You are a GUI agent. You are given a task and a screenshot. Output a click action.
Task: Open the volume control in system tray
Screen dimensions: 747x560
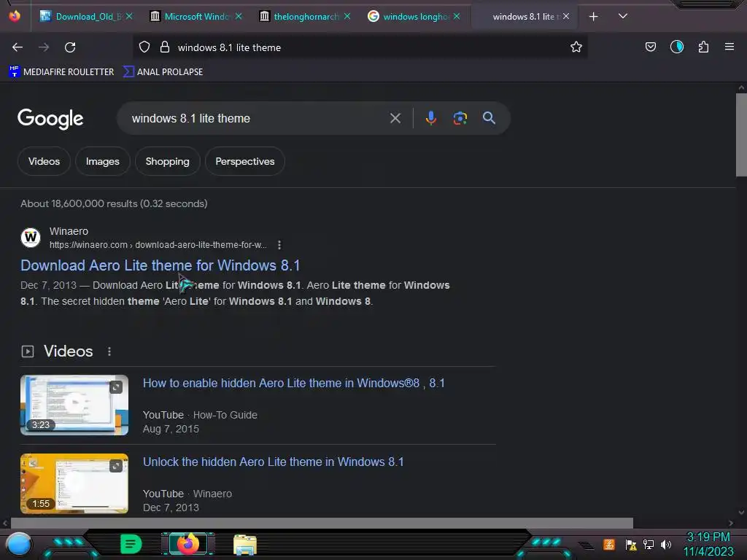pos(666,544)
